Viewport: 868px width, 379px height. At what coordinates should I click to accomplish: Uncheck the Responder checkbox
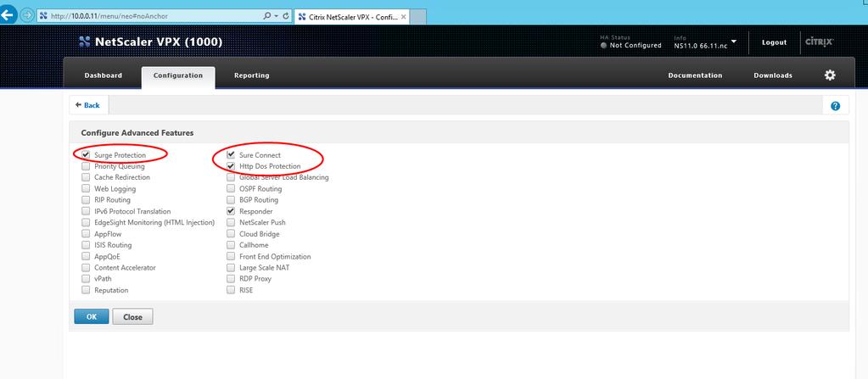[x=230, y=211]
